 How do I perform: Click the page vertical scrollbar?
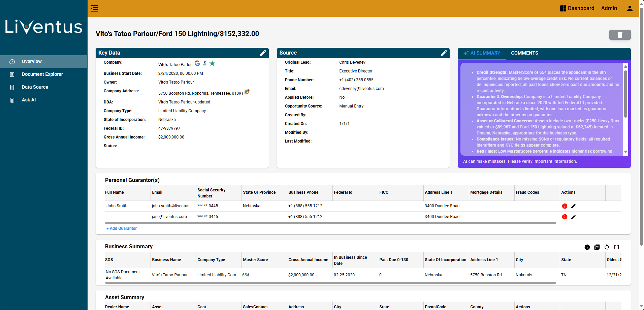pyautogui.click(x=641, y=126)
